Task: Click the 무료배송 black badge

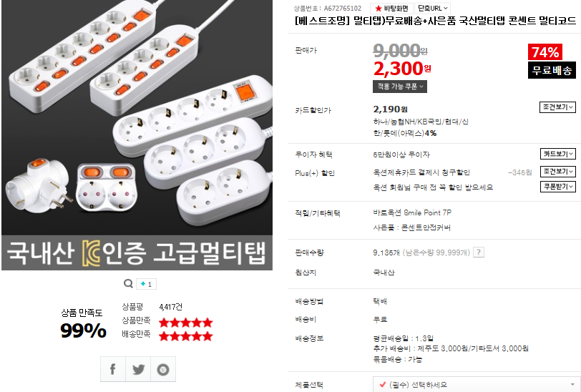Action: [x=551, y=70]
